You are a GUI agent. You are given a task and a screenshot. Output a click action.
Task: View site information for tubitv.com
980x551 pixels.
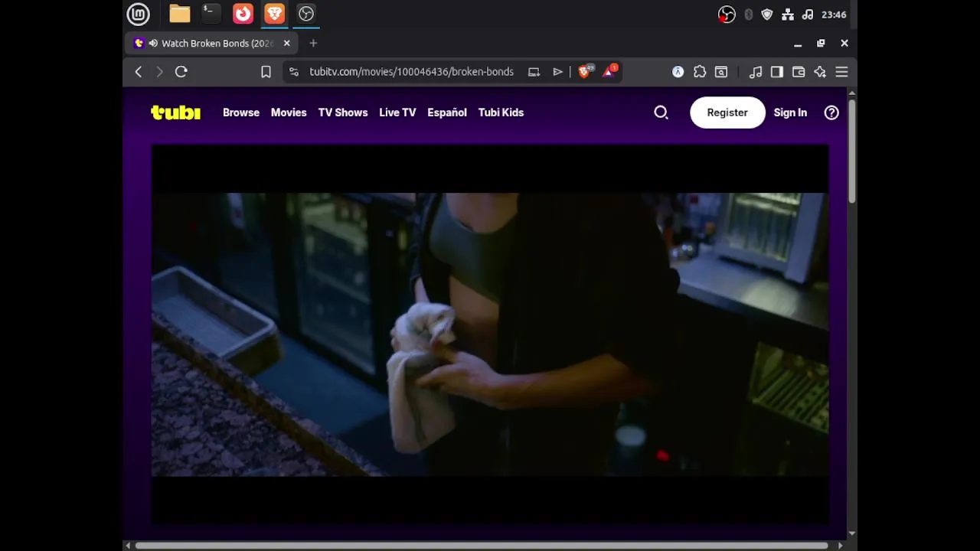click(x=293, y=72)
